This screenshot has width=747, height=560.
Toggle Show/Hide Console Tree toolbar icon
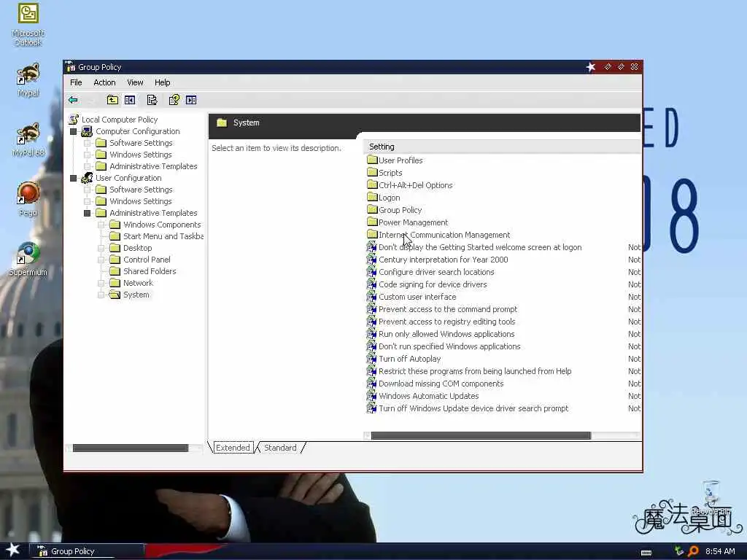click(x=130, y=100)
